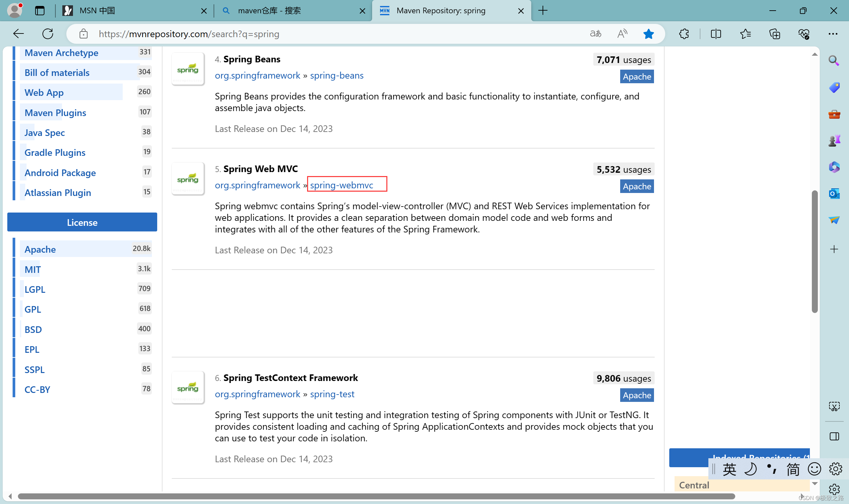Click the translate page icon
Viewport: 849px width, 504px height.
point(596,33)
